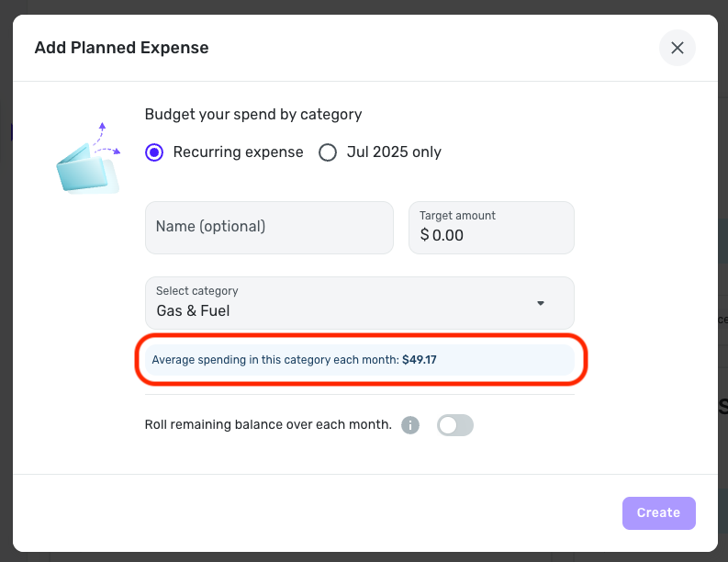This screenshot has height=562, width=728.
Task: Click the Budget your spend by category heading
Action: [253, 115]
